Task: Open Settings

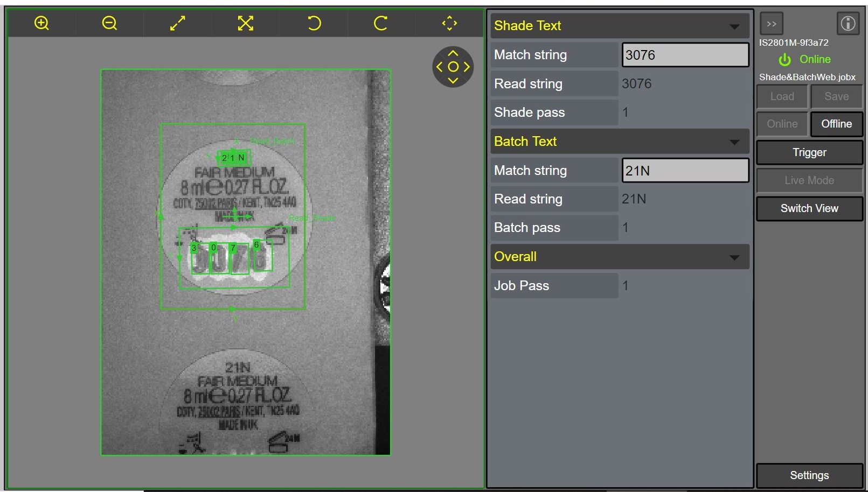Action: coord(809,475)
